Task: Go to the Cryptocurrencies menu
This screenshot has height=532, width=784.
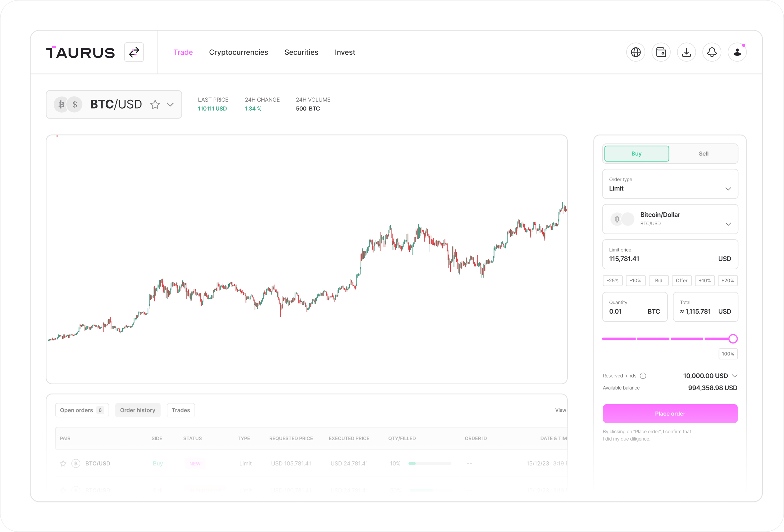Action: (238, 52)
